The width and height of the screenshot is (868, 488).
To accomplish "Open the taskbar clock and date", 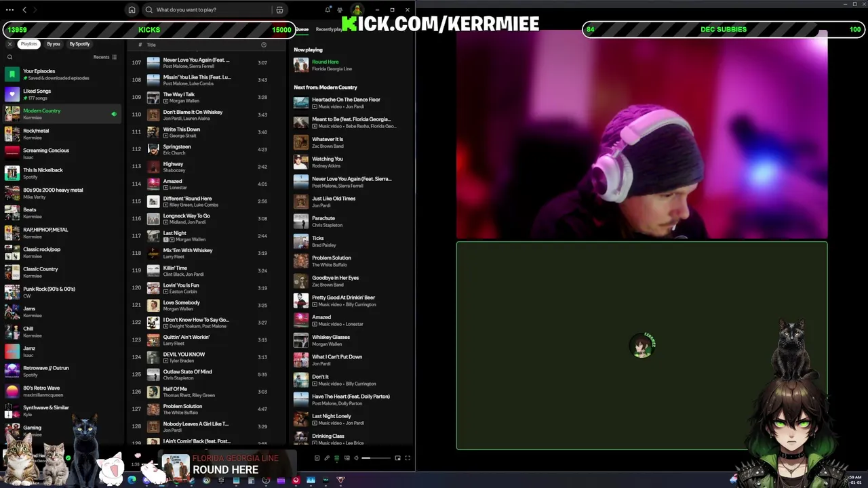I will (x=854, y=479).
